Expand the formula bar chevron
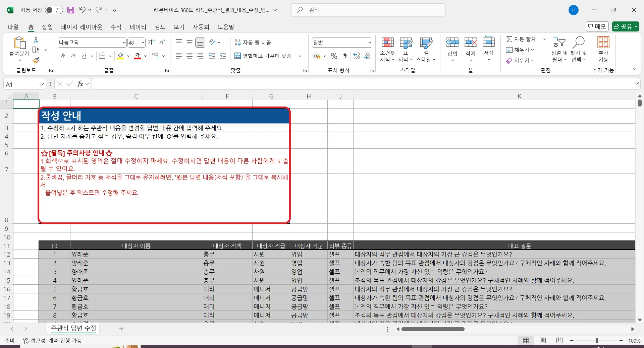The width and height of the screenshot is (644, 348). point(636,84)
